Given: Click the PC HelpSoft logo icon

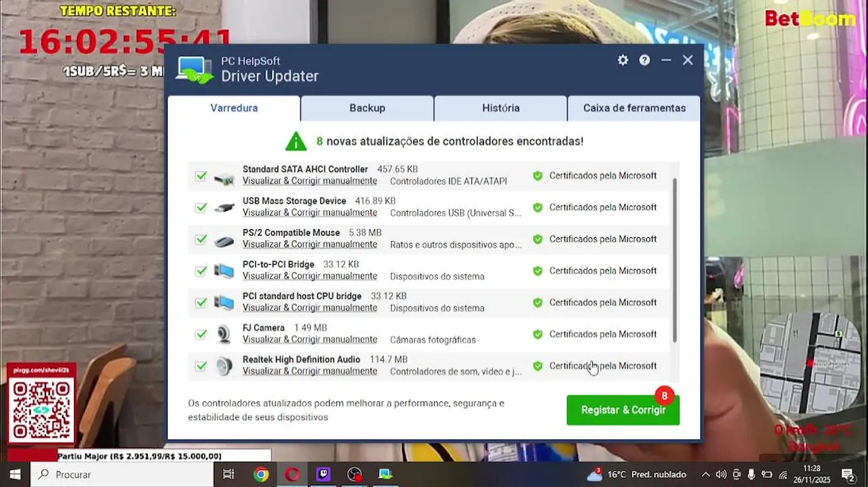Looking at the screenshot, I should (x=195, y=70).
